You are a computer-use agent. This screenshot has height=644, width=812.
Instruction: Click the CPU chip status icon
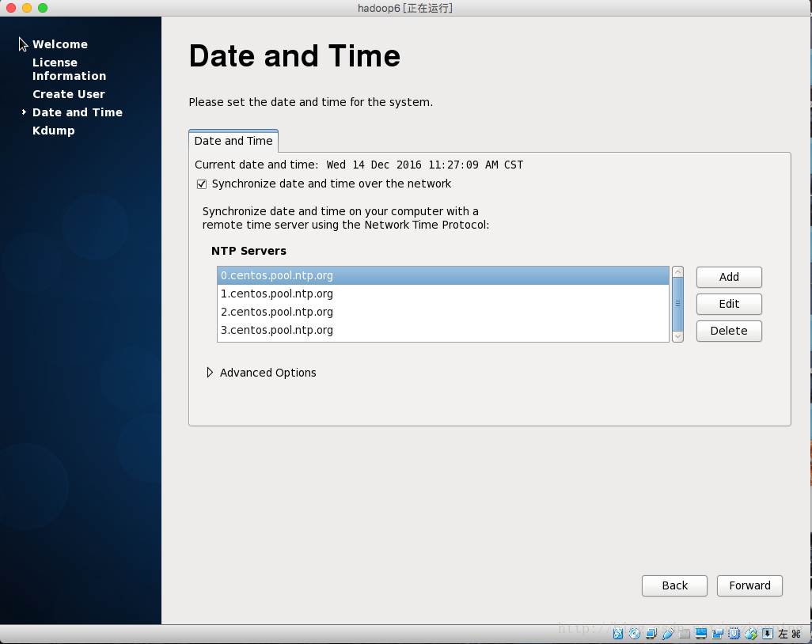click(734, 634)
